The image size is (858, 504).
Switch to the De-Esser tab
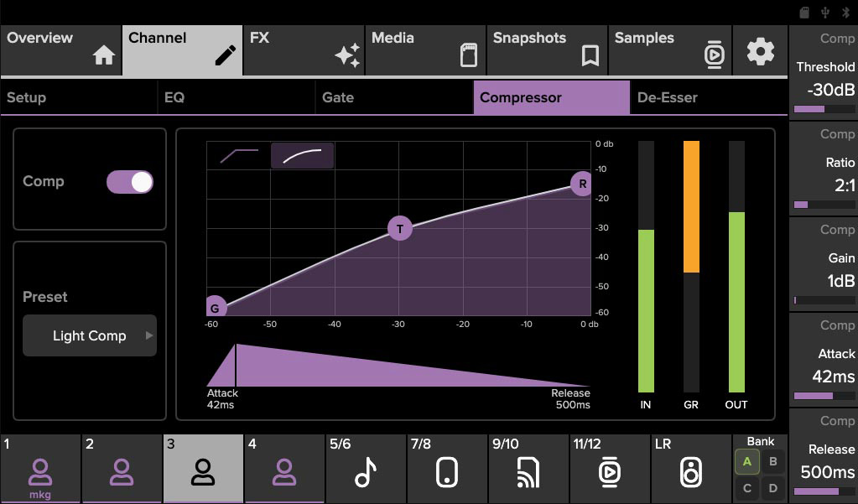(x=668, y=97)
